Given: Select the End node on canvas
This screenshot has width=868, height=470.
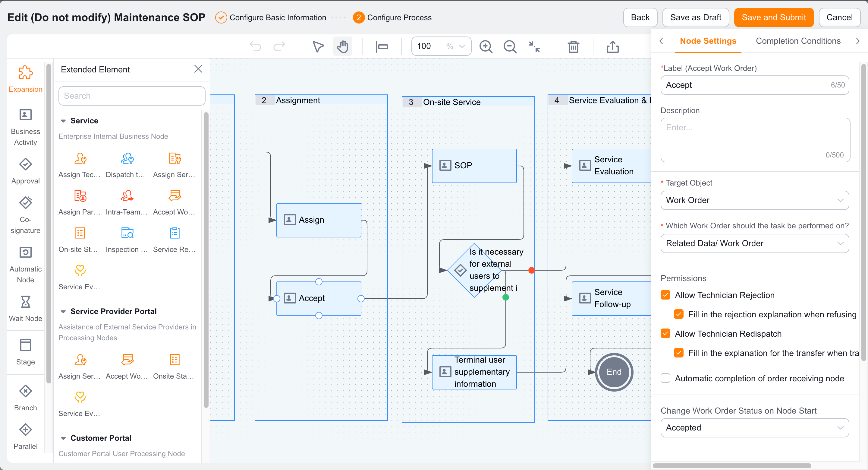Looking at the screenshot, I should [x=614, y=372].
